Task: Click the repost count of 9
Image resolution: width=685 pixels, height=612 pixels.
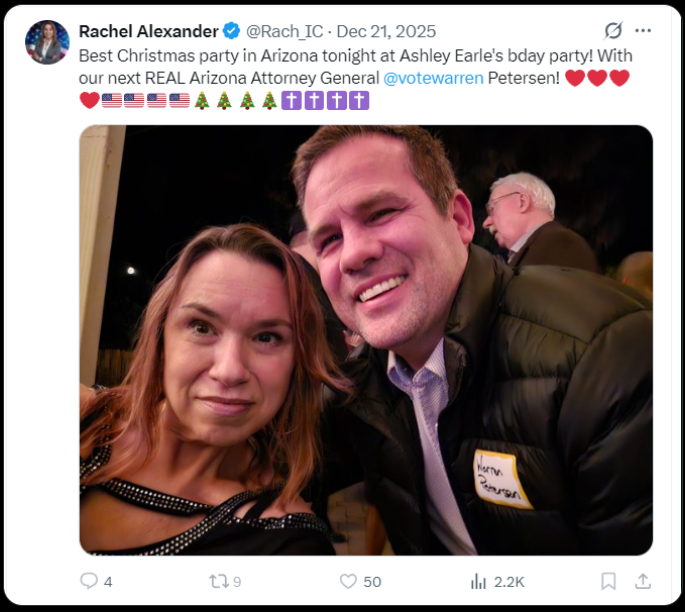Action: [x=237, y=581]
